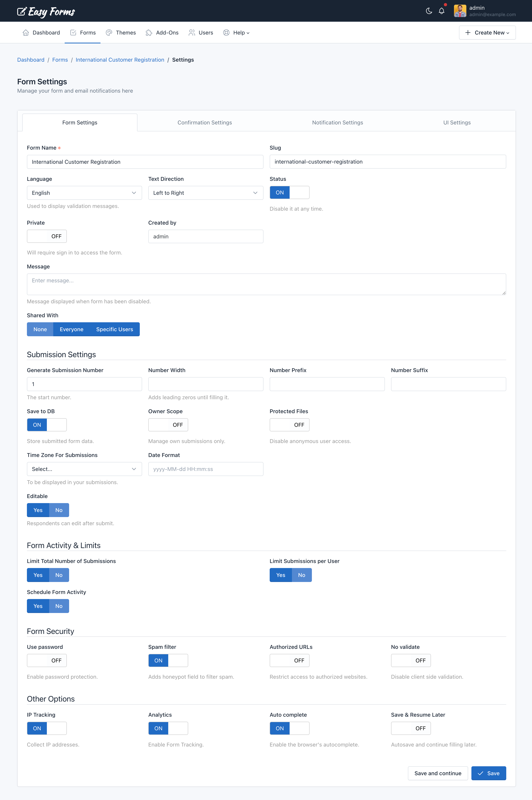Open the Notification Settings tab
This screenshot has height=800, width=532.
[x=337, y=122]
